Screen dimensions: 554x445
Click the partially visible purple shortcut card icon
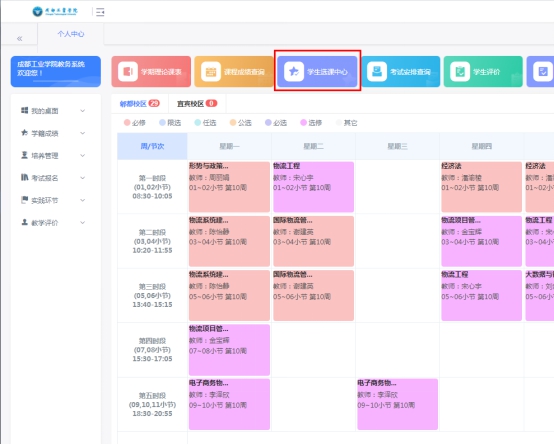pyautogui.click(x=543, y=71)
